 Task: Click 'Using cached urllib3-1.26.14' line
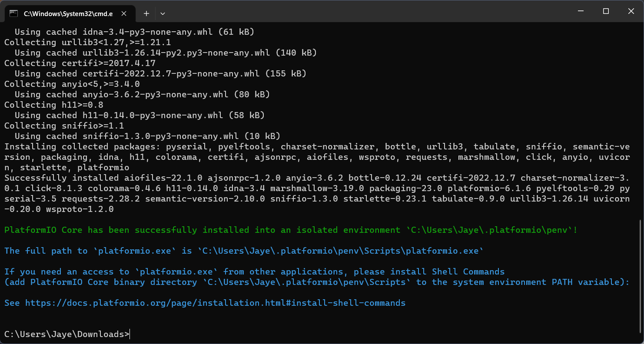point(166,53)
